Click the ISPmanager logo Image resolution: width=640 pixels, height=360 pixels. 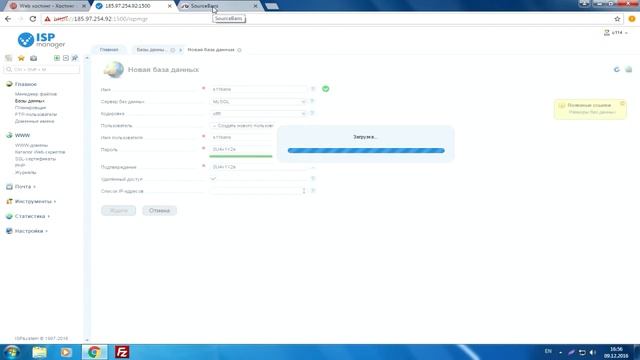coord(41,40)
